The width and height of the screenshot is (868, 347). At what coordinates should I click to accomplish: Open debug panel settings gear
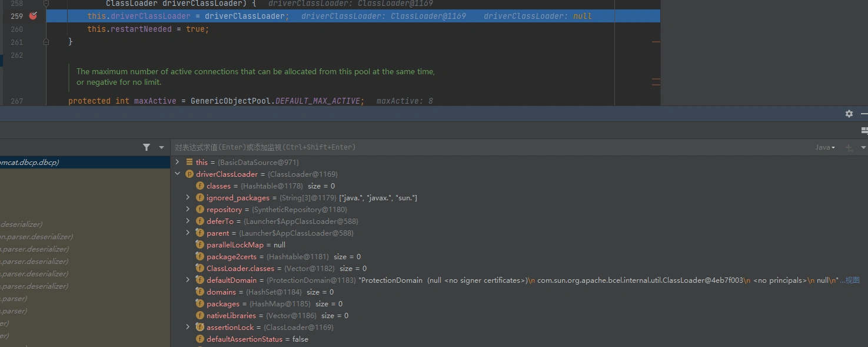tap(849, 114)
